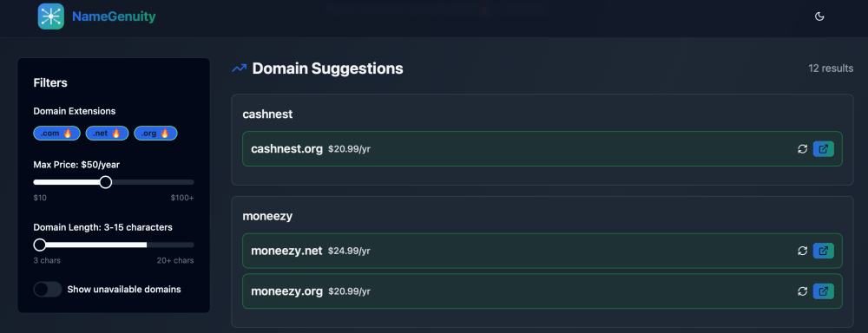Select the cashnest.org domain row
The width and height of the screenshot is (868, 333).
tap(542, 149)
